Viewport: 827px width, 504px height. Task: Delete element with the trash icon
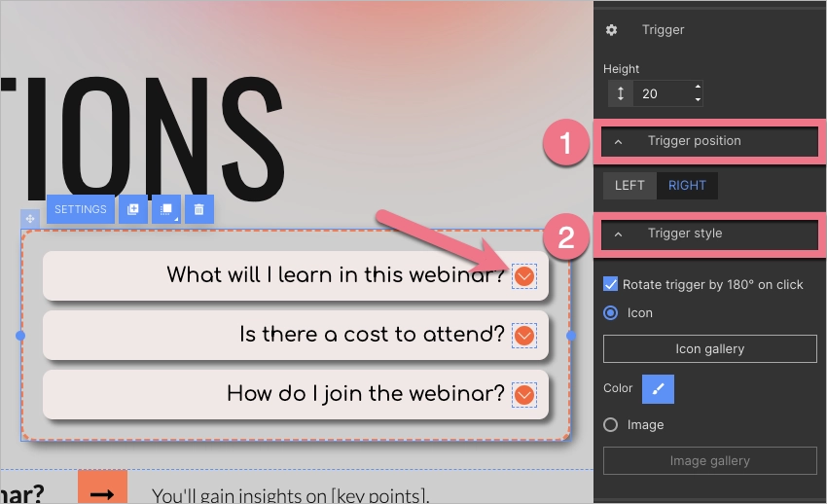198,209
